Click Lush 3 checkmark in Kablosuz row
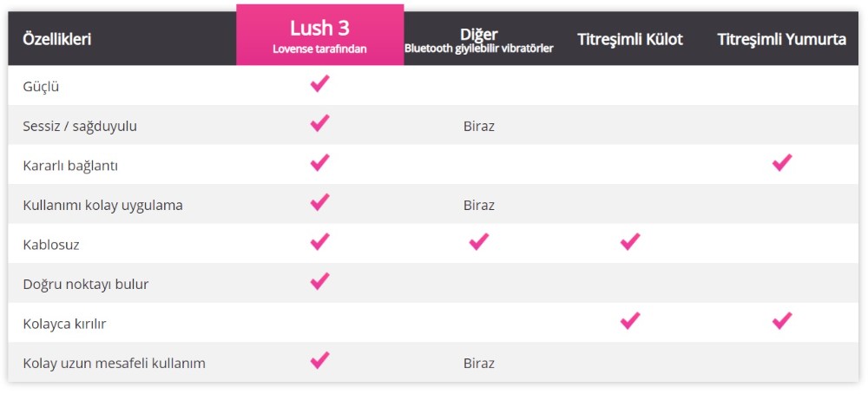868x394 pixels. pos(319,242)
